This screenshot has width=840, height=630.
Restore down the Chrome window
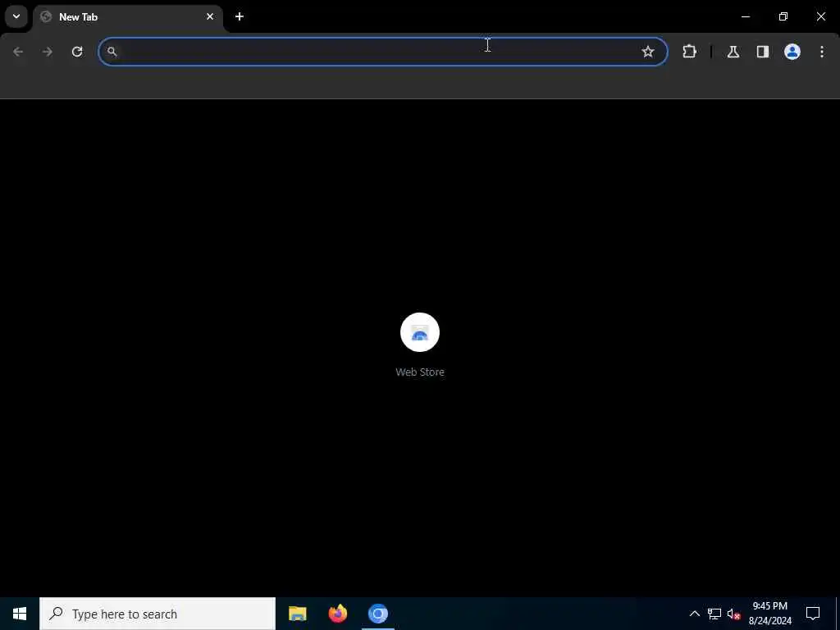click(x=783, y=16)
